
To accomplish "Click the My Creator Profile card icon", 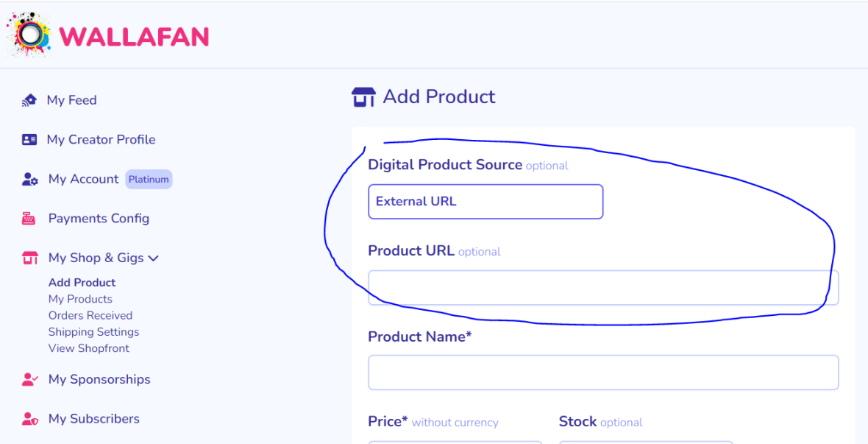I will click(29, 140).
